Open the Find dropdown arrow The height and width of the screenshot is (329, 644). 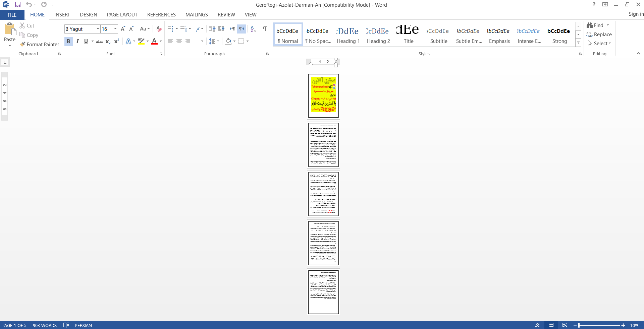click(608, 25)
